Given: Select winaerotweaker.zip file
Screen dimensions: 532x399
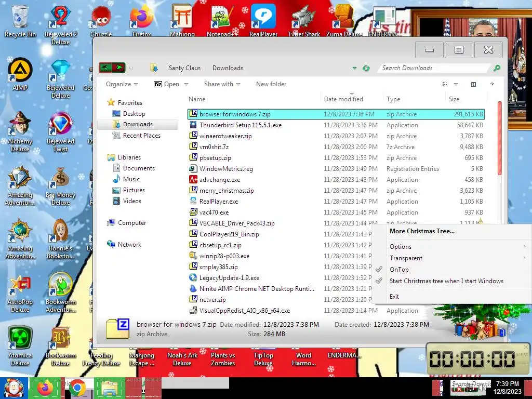Looking at the screenshot, I should (336, 136).
